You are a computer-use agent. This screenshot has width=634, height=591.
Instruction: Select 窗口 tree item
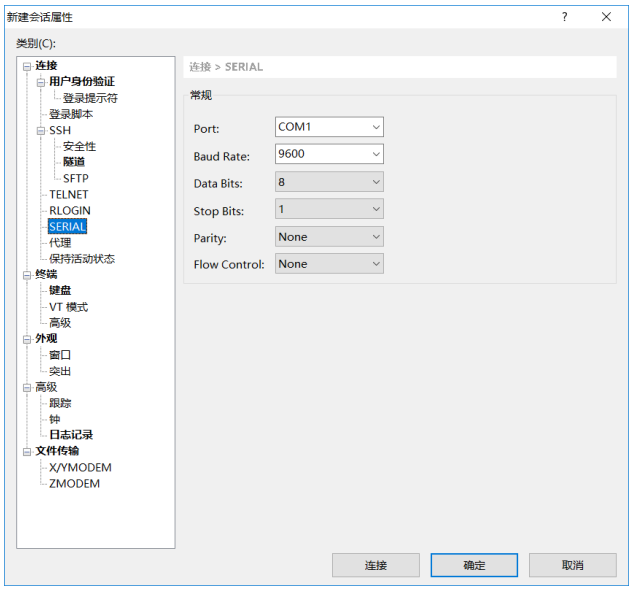point(60,355)
